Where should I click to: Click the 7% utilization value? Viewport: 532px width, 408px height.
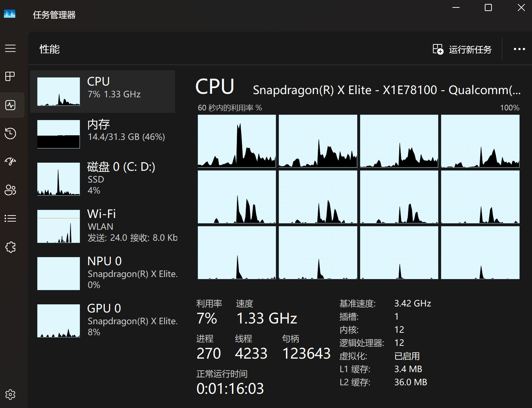point(207,318)
